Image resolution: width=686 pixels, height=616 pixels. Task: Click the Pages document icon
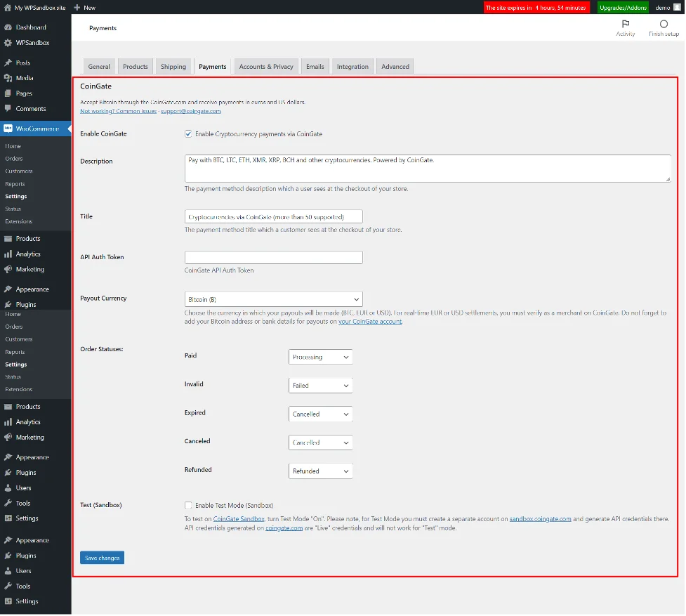[8, 93]
